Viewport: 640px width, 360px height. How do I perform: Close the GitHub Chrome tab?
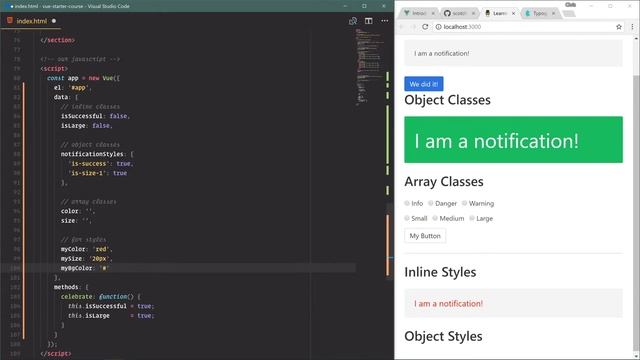pos(473,13)
